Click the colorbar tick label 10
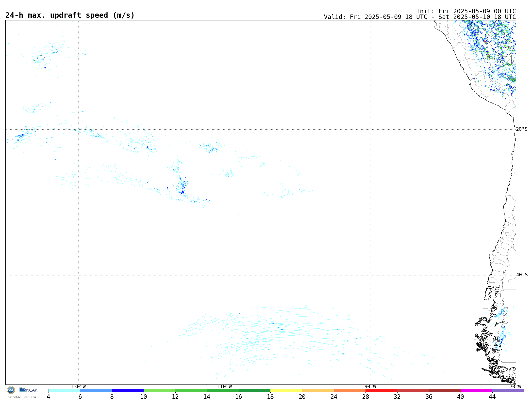This screenshot has height=400, width=532. (144, 397)
